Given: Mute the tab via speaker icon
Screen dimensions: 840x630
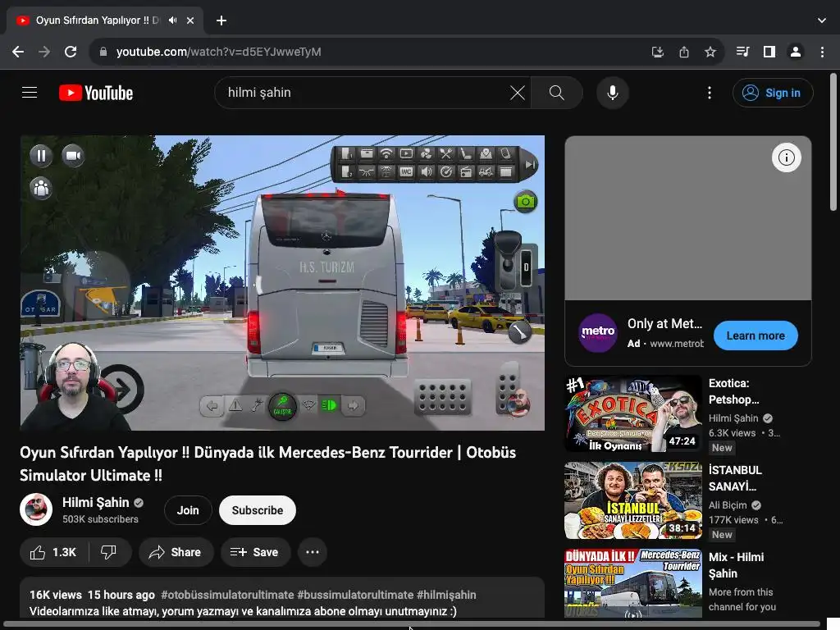Looking at the screenshot, I should [172, 21].
